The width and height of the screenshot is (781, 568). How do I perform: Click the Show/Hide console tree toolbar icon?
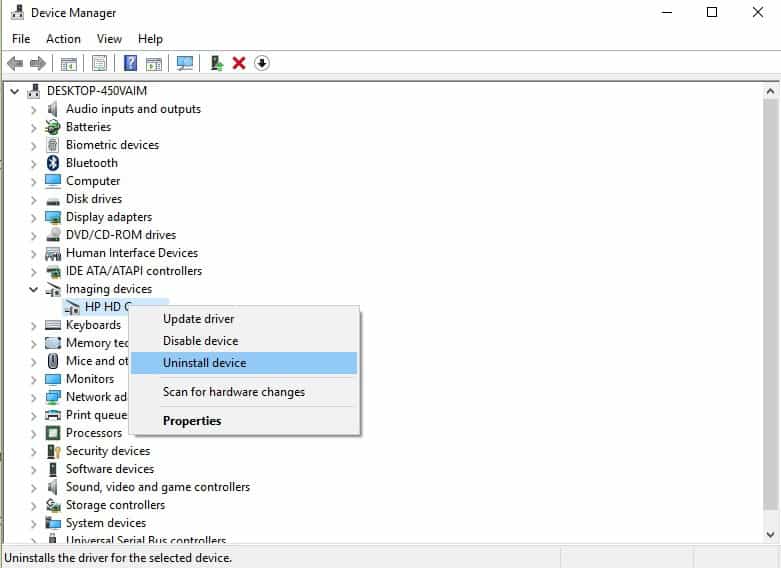pos(68,64)
